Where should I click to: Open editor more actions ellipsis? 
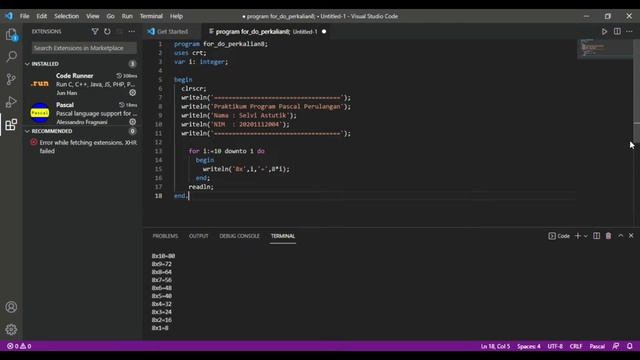pyautogui.click(x=629, y=31)
